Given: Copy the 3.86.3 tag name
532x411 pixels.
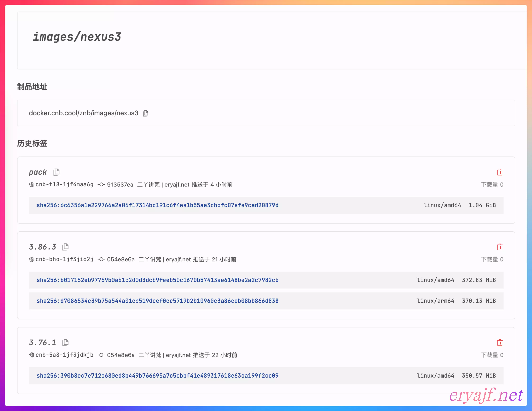Looking at the screenshot, I should pos(65,247).
